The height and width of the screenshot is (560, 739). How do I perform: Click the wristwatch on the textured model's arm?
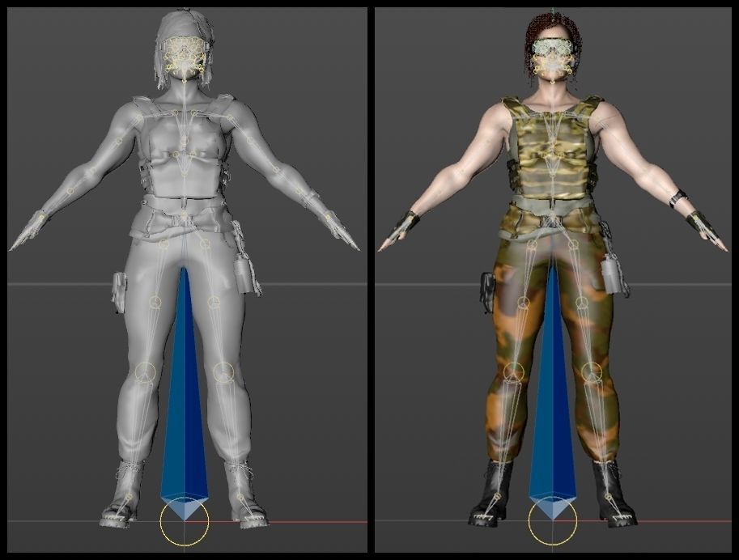point(677,198)
